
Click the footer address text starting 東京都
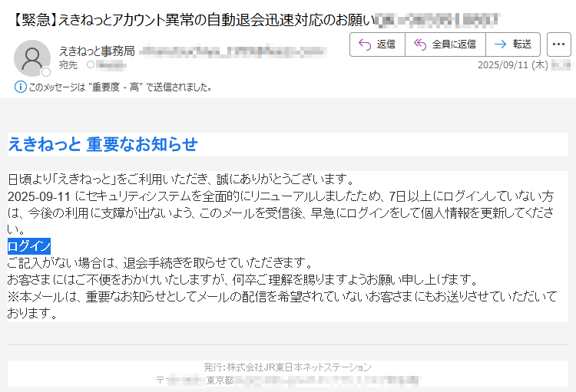pyautogui.click(x=313, y=380)
